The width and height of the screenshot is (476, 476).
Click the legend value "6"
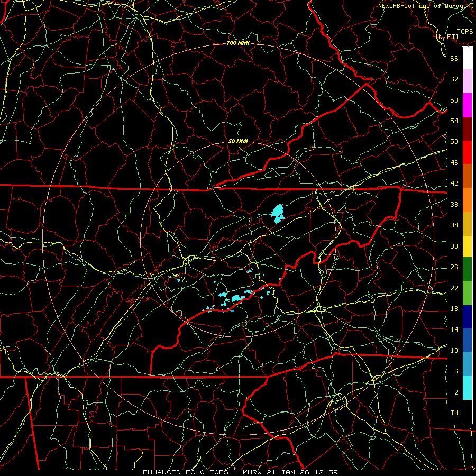[x=456, y=371]
